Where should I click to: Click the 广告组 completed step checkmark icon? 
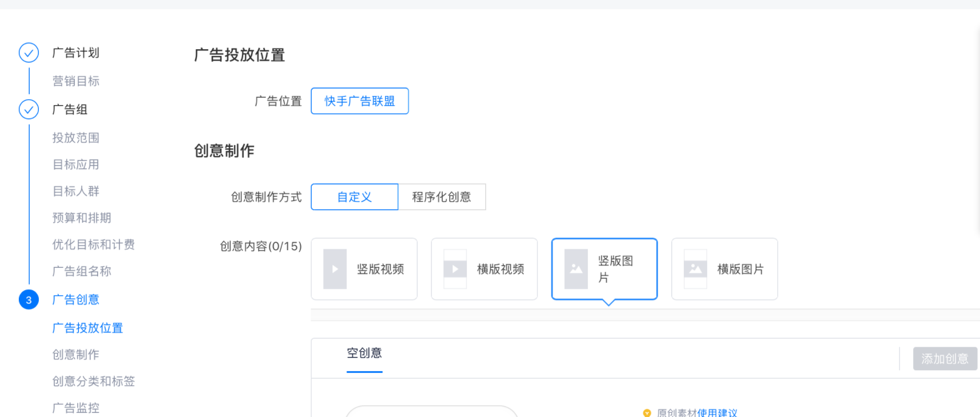tap(29, 109)
